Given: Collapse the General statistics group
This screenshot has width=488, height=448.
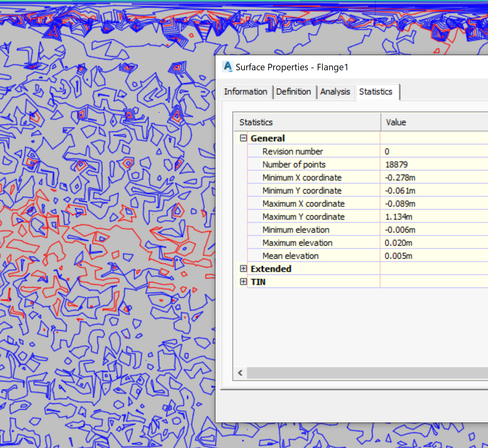Looking at the screenshot, I should pos(243,138).
